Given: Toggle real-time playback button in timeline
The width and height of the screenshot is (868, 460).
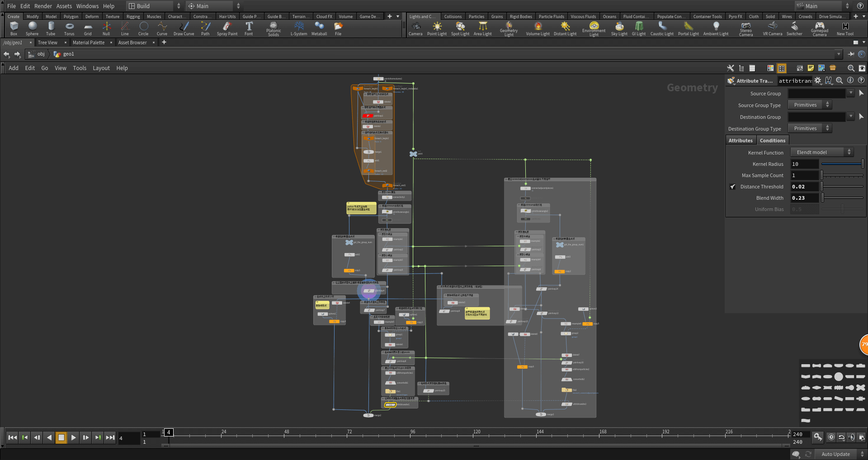Looking at the screenshot, I should 831,437.
